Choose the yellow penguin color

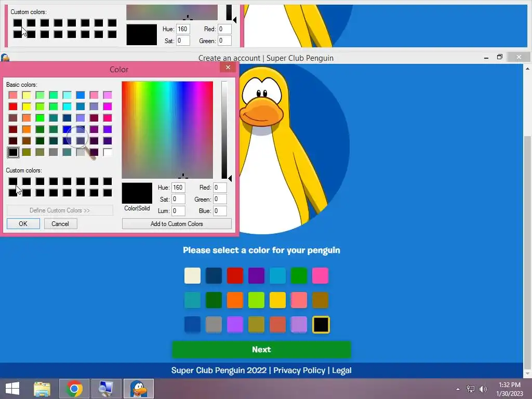[277, 300]
